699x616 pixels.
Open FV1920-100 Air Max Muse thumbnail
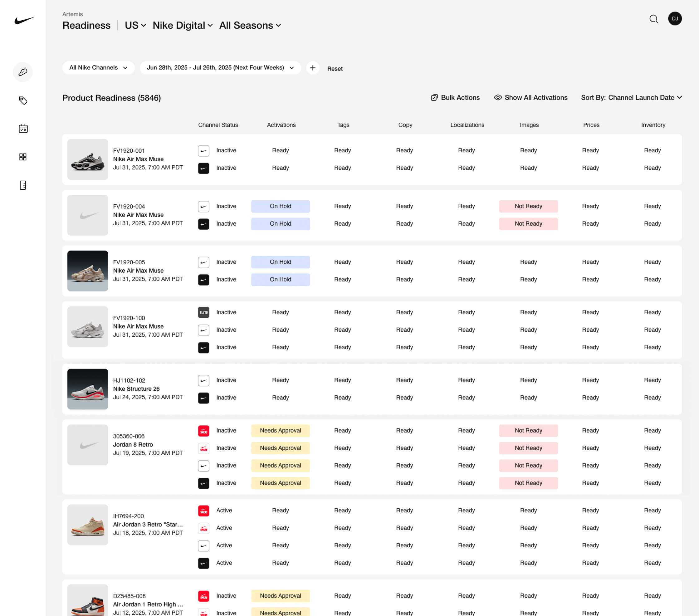[x=88, y=327]
